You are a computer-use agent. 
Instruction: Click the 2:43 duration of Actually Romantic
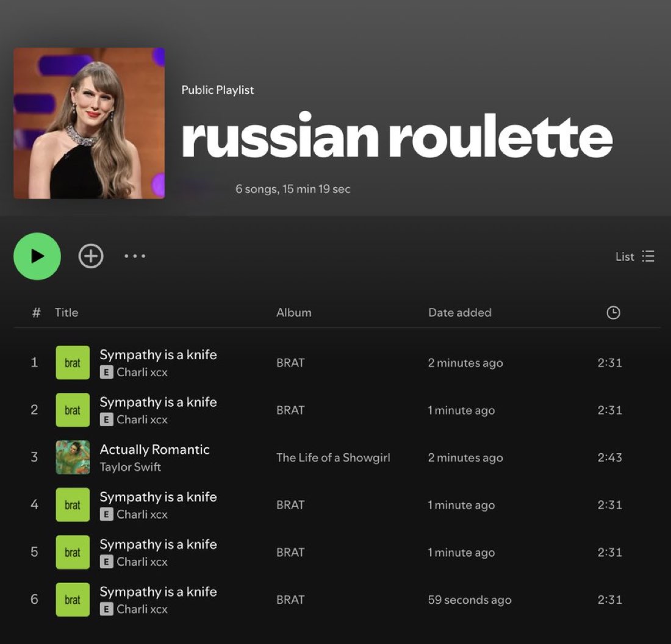pyautogui.click(x=610, y=457)
